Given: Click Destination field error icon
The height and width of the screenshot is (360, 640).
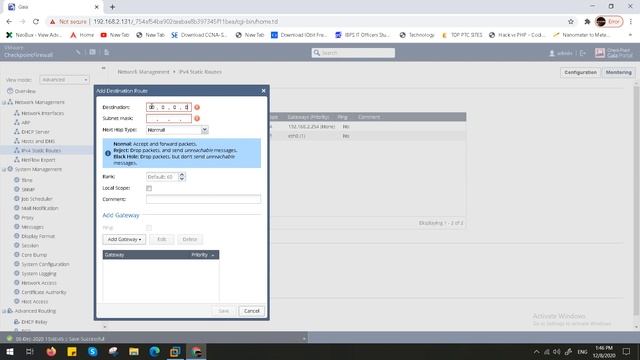Looking at the screenshot, I should tap(197, 107).
